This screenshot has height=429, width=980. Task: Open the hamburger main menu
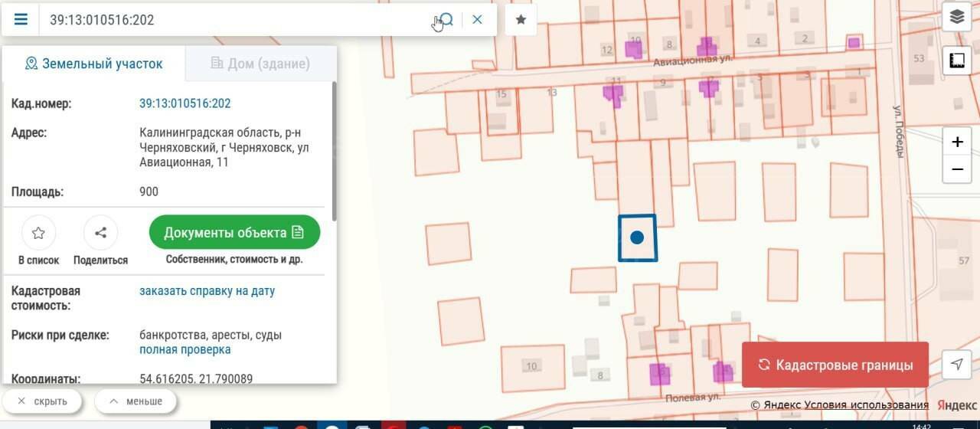click(21, 19)
